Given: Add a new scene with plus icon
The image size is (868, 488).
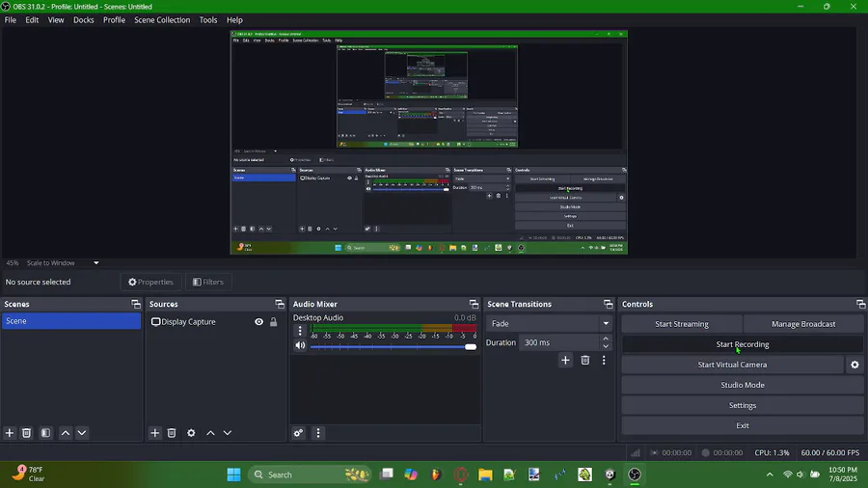Looking at the screenshot, I should (x=10, y=433).
